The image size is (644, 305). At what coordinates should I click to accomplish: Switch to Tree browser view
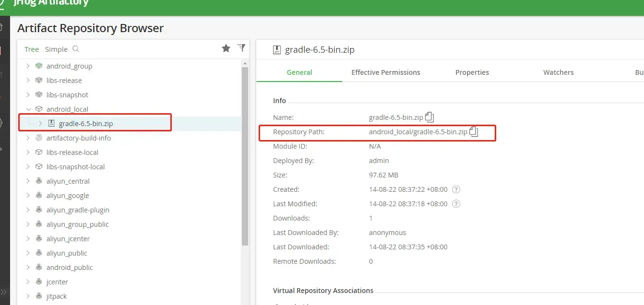[x=32, y=49]
